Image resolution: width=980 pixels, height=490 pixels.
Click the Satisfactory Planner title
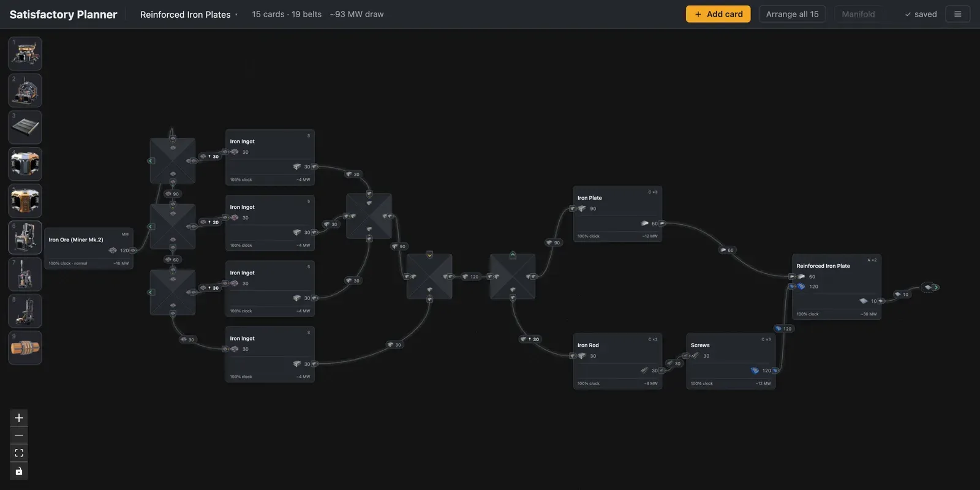(x=63, y=14)
